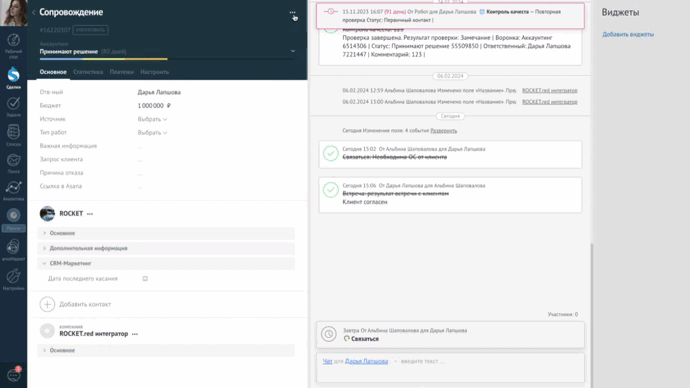Click the Связаться upcoming task text

365,339
